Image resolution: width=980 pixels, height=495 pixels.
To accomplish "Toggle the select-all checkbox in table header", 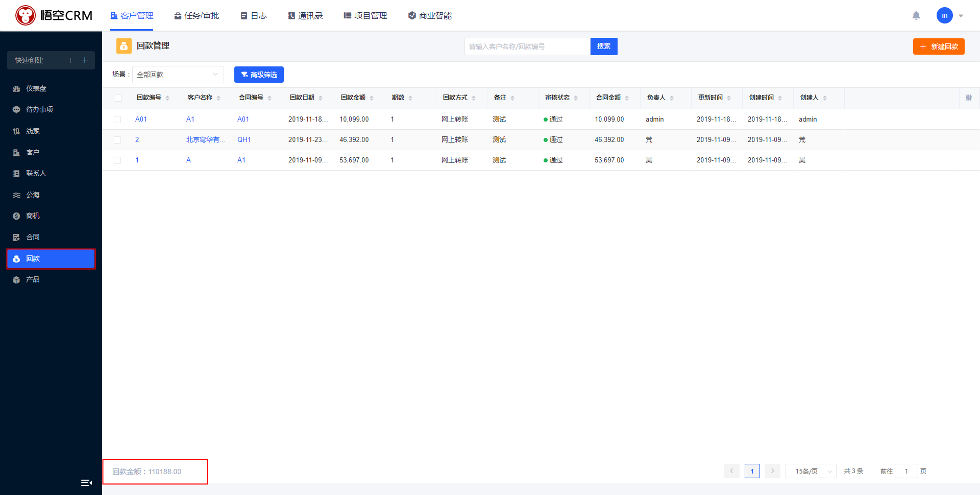I will coord(118,98).
